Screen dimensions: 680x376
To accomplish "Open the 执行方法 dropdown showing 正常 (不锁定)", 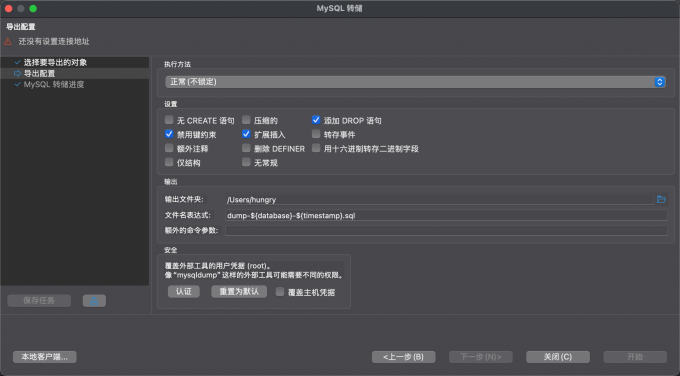I will click(x=415, y=82).
